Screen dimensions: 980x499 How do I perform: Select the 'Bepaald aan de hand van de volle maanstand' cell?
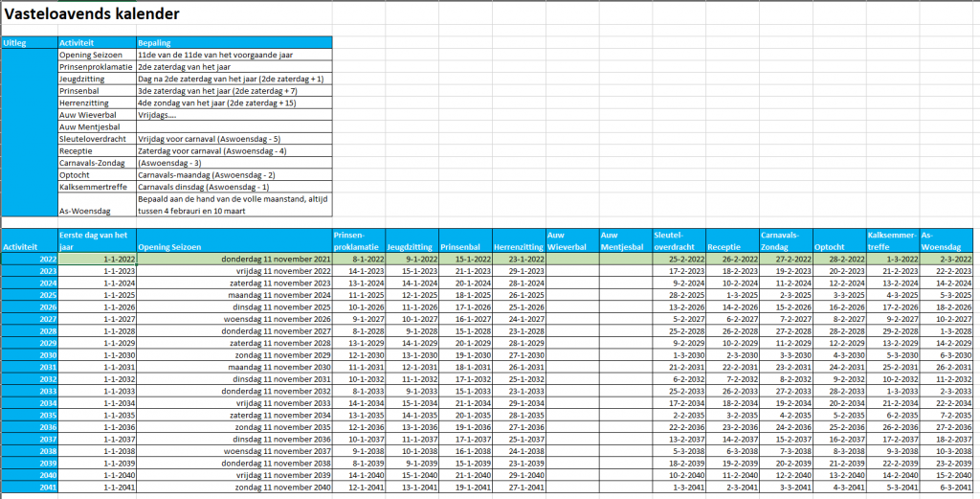(x=234, y=204)
